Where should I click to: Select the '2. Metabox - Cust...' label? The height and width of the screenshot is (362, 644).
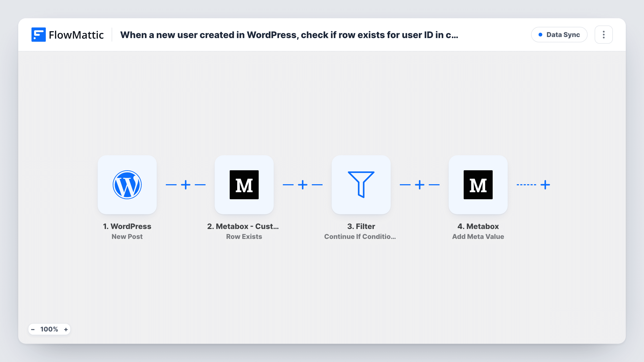(243, 226)
